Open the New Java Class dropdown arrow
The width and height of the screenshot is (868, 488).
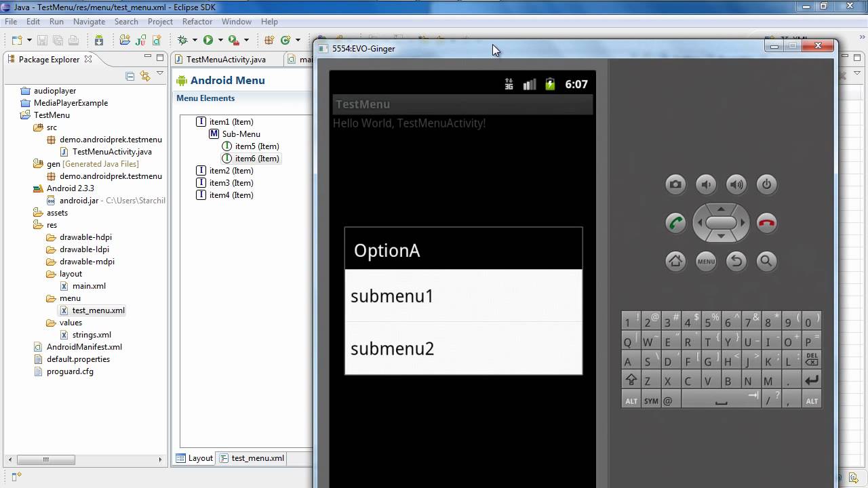point(298,41)
